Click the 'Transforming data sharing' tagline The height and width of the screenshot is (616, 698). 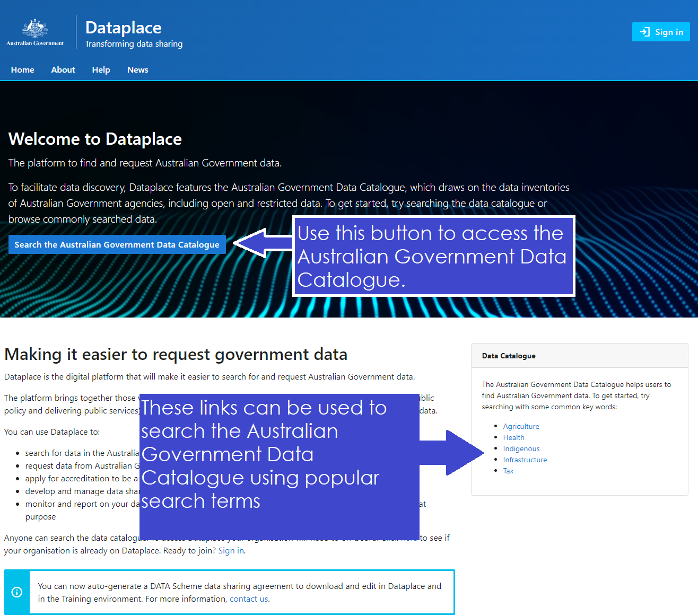134,44
